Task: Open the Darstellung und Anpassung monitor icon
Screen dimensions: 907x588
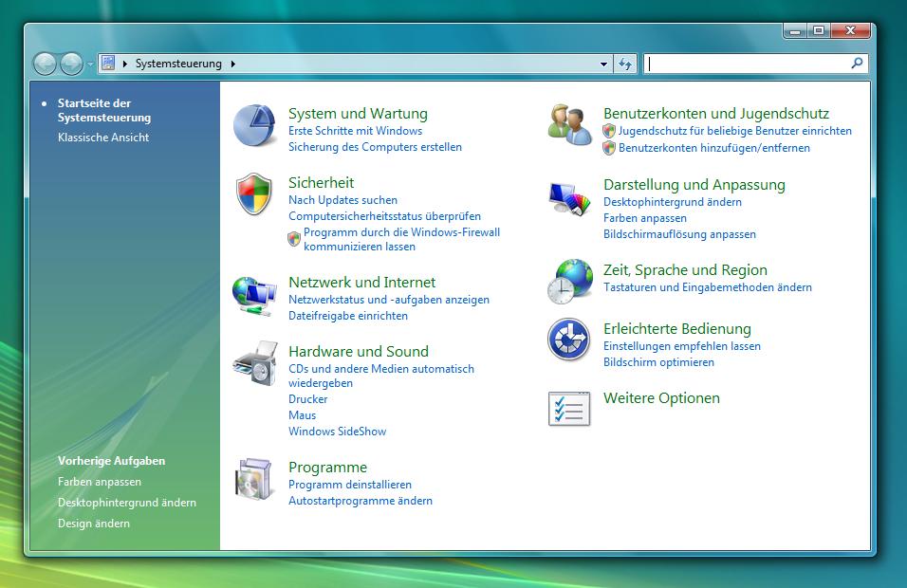Action: click(570, 198)
